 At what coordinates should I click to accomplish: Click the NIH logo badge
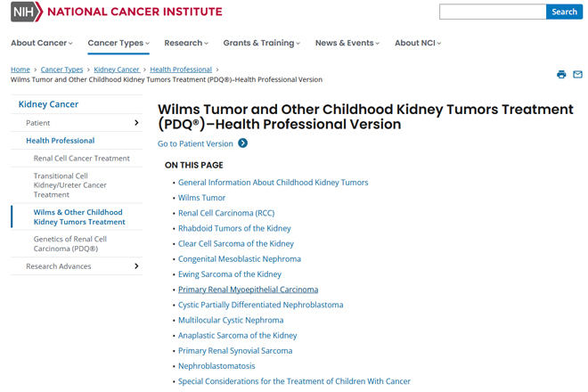(27, 12)
